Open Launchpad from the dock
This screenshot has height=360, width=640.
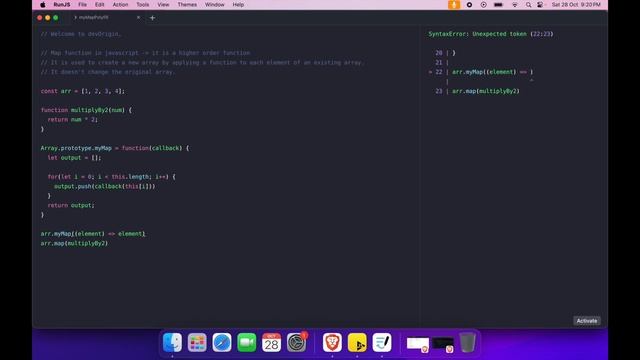(x=197, y=342)
